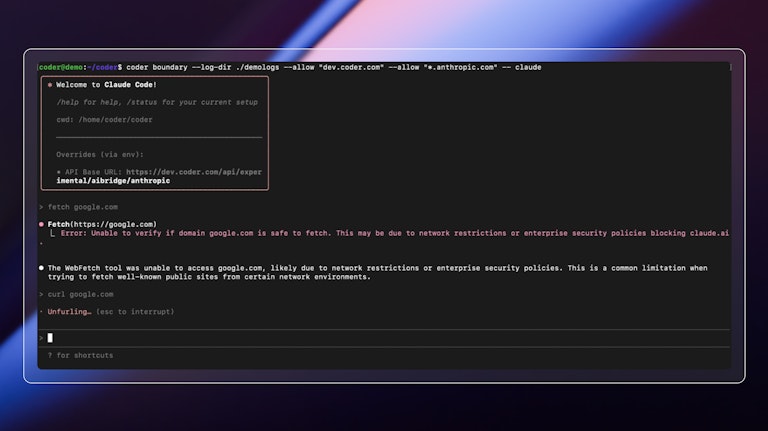This screenshot has height=431, width=768.
Task: Click the 'Unfurling…' status indicator
Action: [69, 312]
